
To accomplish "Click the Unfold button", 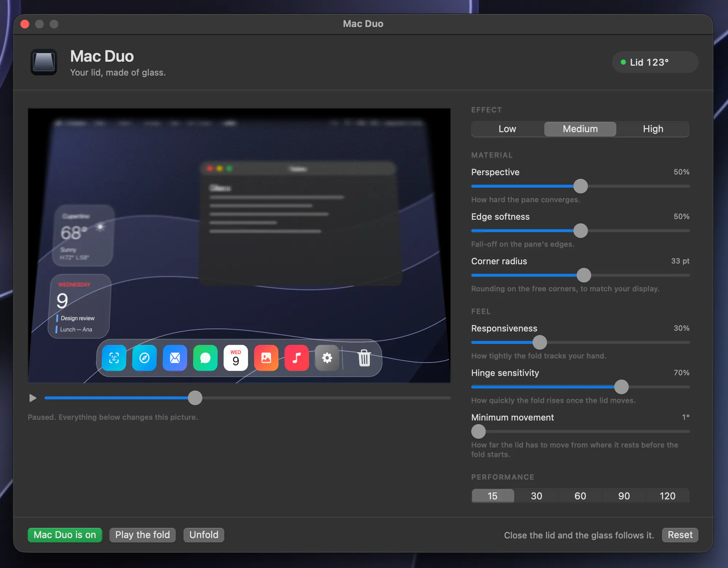I will click(x=204, y=535).
